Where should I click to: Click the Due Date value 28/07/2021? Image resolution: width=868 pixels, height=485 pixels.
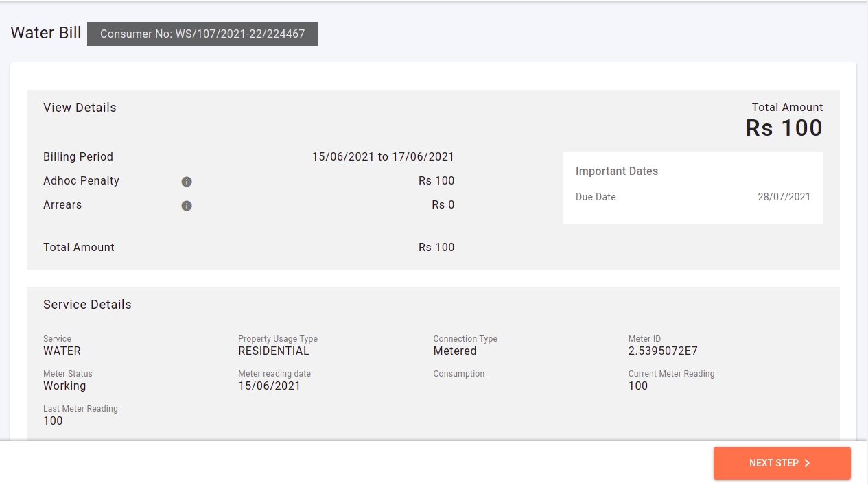coord(784,197)
